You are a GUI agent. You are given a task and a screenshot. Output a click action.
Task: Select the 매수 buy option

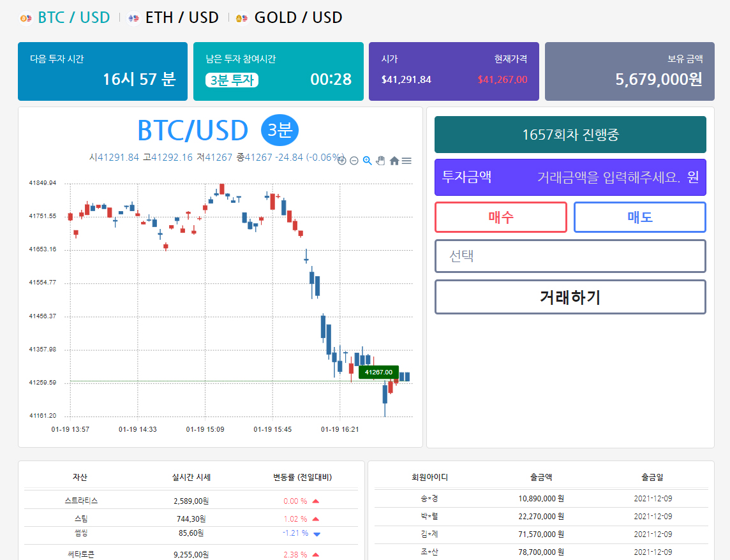[x=501, y=217]
